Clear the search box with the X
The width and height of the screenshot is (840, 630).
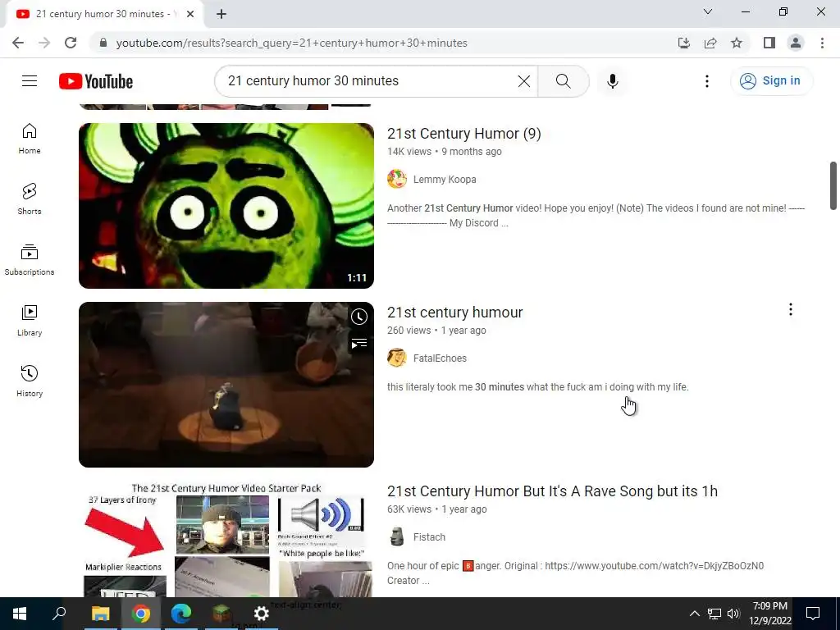[524, 81]
